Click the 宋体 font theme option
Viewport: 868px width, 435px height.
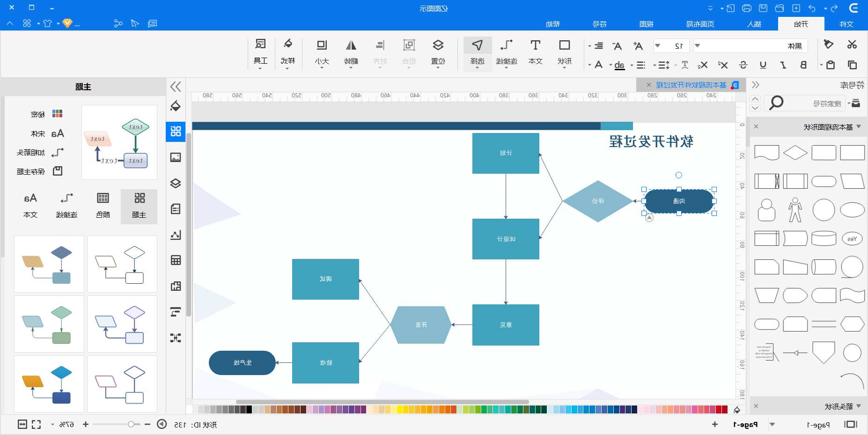tap(47, 133)
